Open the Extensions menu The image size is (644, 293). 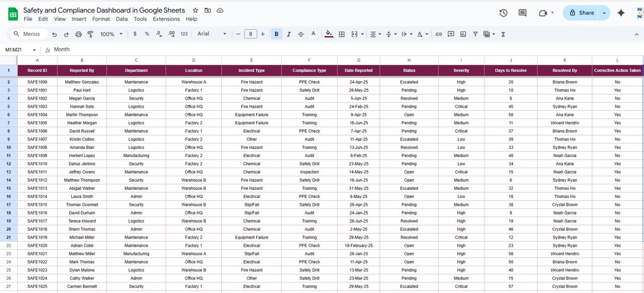point(166,19)
